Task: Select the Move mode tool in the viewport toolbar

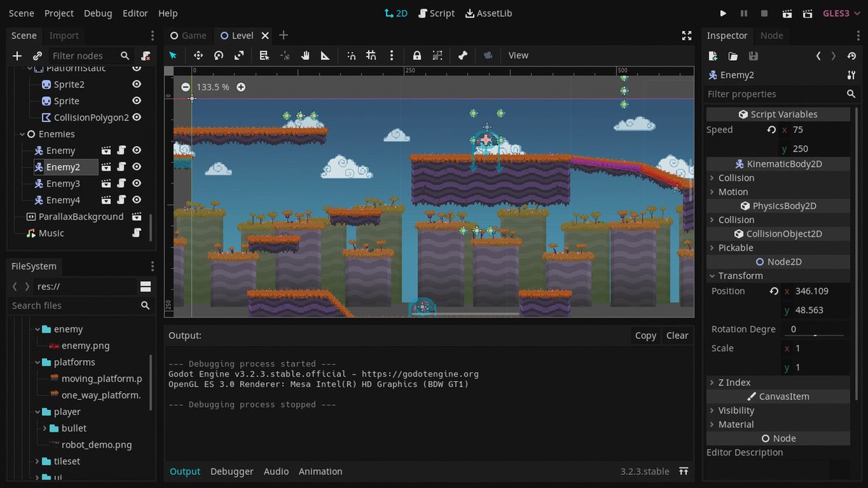Action: coord(197,55)
